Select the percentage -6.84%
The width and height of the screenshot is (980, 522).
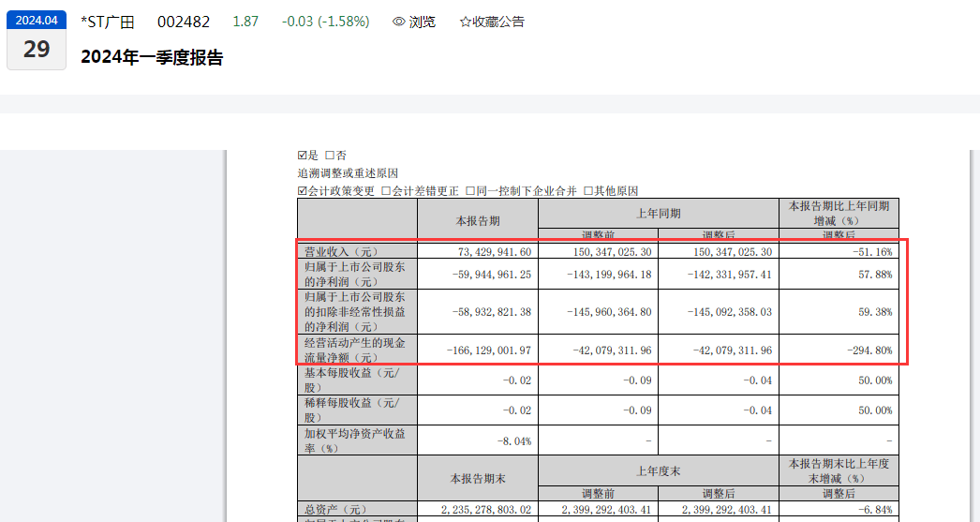click(875, 510)
